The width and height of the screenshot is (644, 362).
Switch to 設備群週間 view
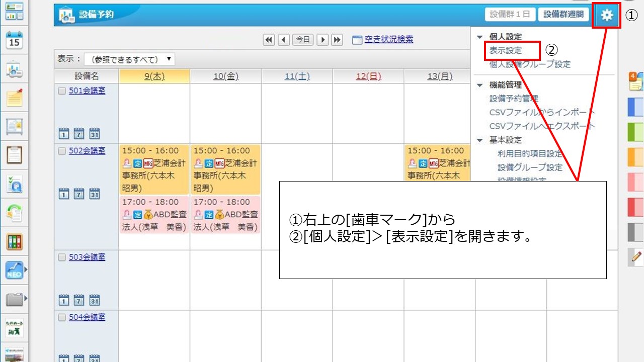point(563,15)
